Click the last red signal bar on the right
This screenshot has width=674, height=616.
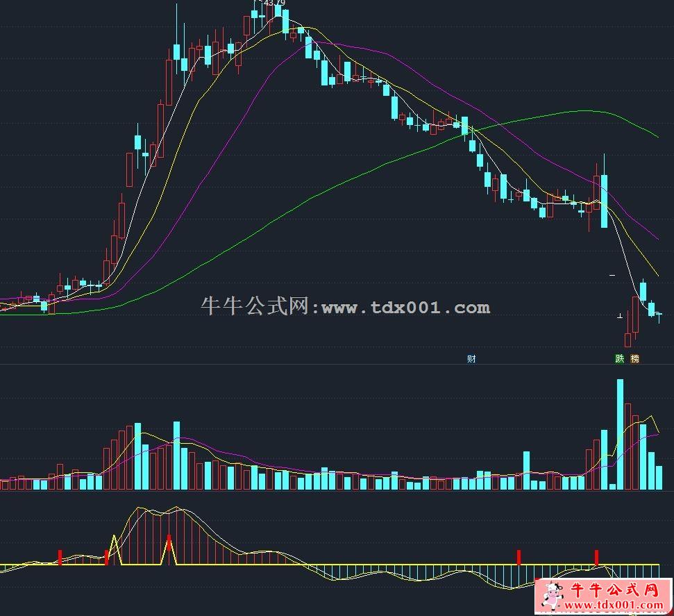click(x=596, y=557)
